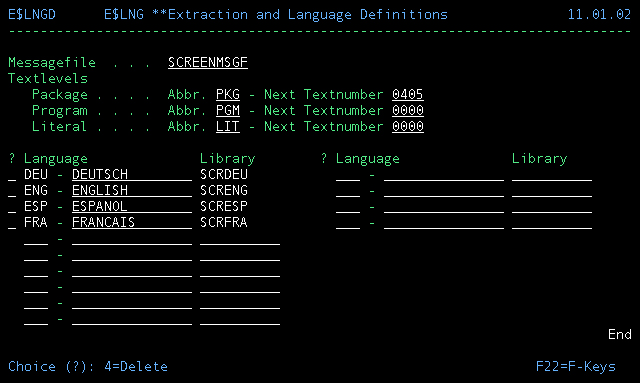Click the SCRESP library value

[x=224, y=206]
